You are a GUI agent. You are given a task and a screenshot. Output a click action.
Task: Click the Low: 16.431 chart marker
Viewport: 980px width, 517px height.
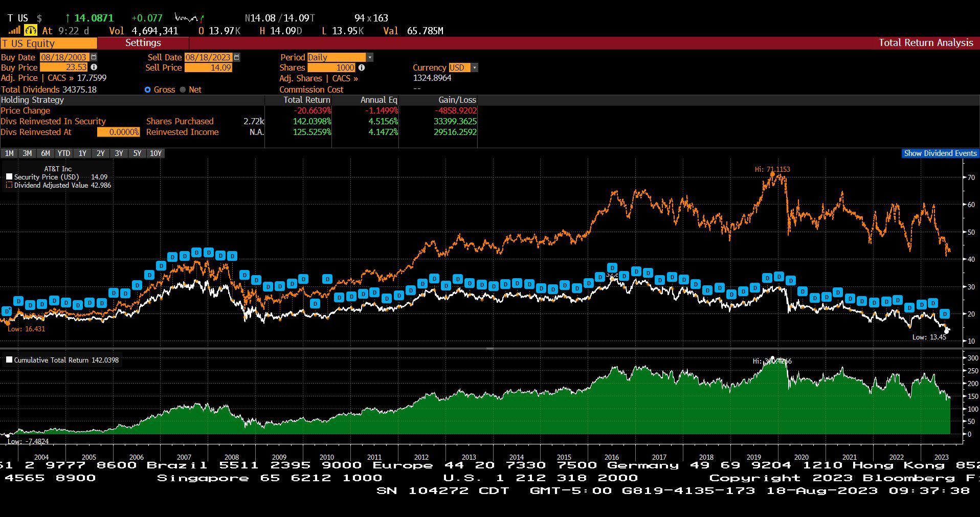pos(26,329)
